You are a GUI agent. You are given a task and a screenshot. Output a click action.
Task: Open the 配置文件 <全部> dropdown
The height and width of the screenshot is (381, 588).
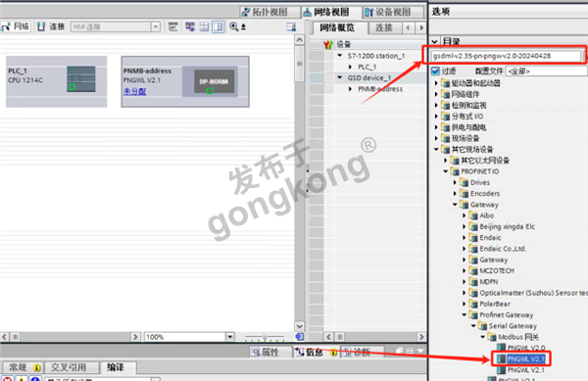pyautogui.click(x=547, y=71)
